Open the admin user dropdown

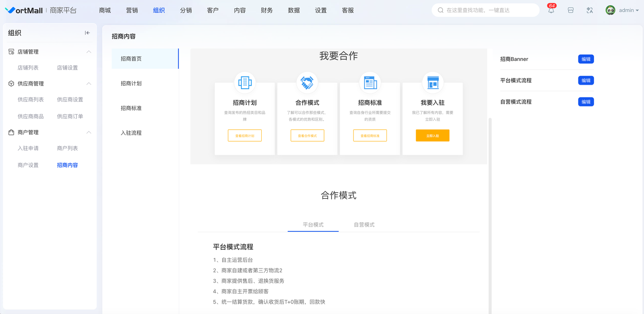click(x=629, y=10)
